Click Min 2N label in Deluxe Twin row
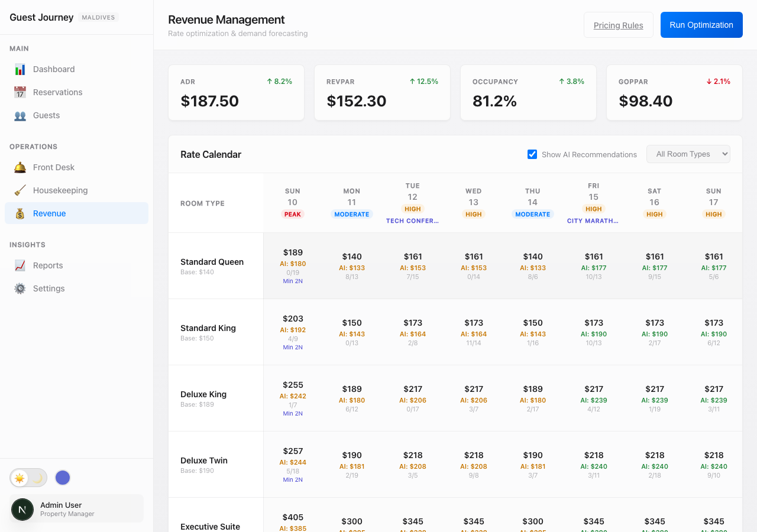The height and width of the screenshot is (532, 757). point(293,479)
